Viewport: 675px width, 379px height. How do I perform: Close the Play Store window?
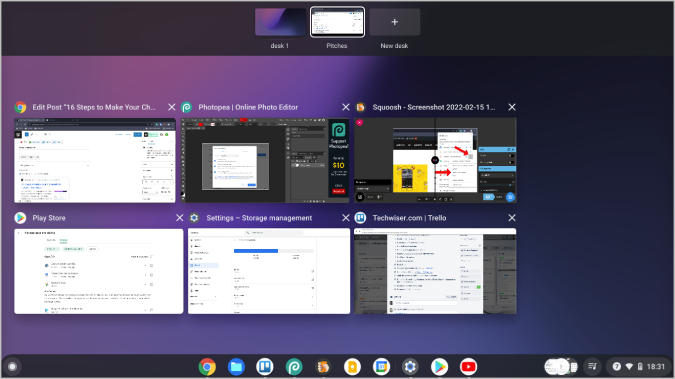(x=180, y=218)
